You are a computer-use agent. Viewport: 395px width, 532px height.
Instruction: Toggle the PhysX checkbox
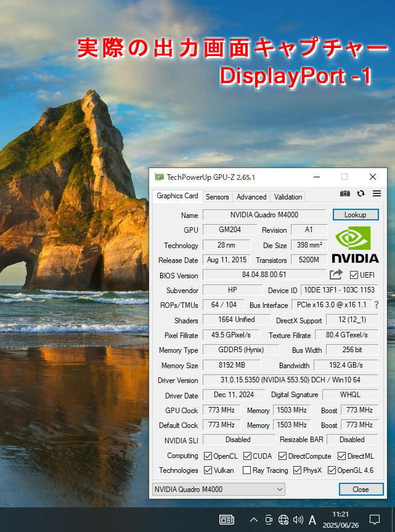click(297, 470)
